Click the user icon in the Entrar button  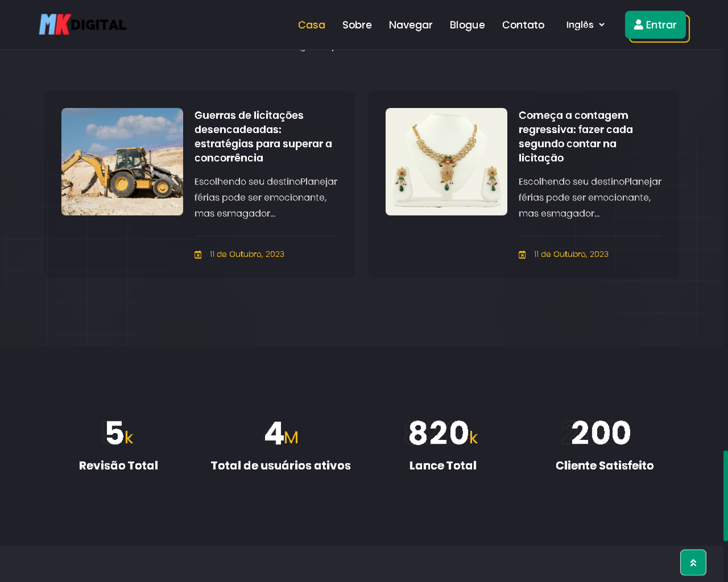coord(638,25)
